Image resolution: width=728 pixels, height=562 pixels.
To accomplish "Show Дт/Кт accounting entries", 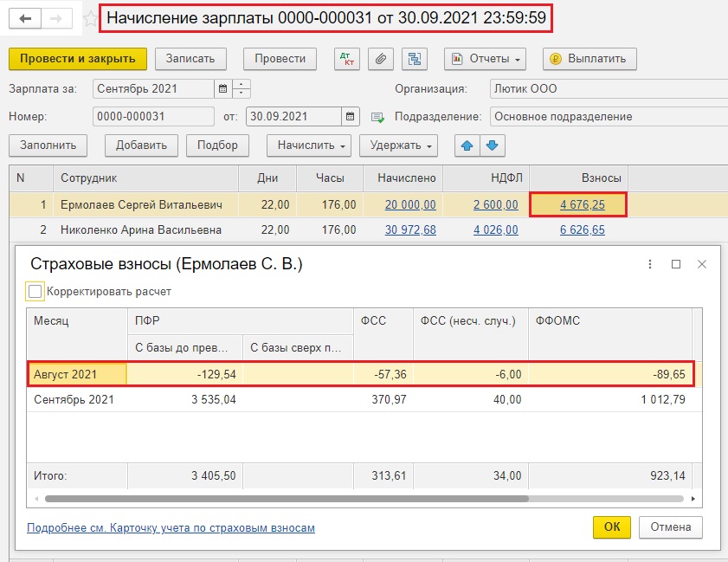I will tap(347, 59).
